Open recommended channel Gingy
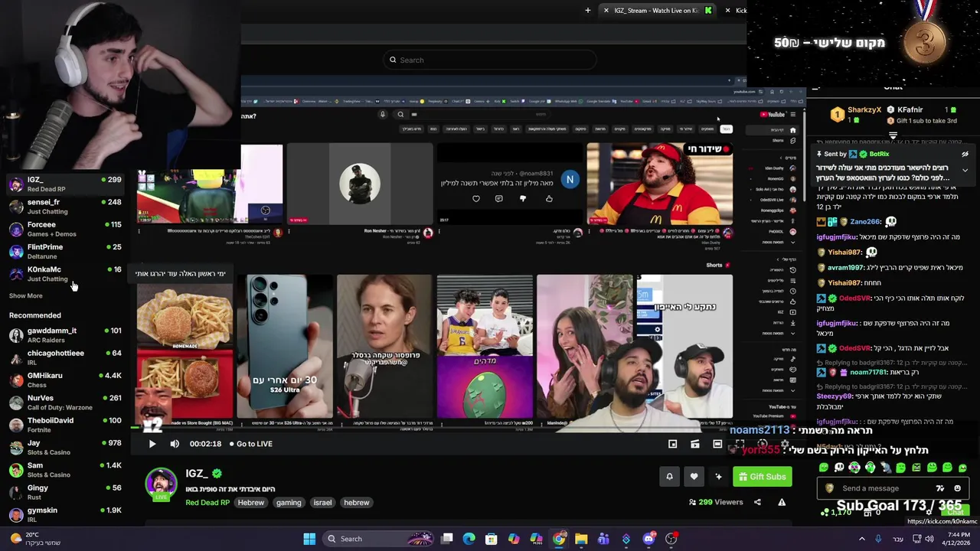The height and width of the screenshot is (551, 980). pos(65,492)
